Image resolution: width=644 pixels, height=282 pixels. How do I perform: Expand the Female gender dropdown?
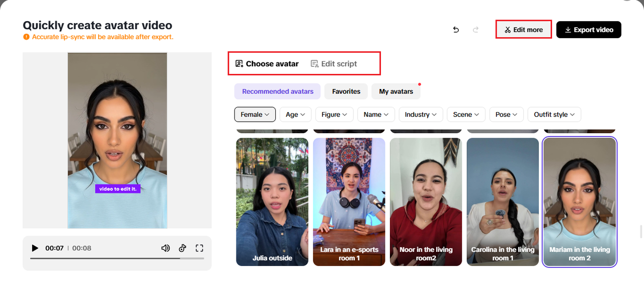pos(255,115)
